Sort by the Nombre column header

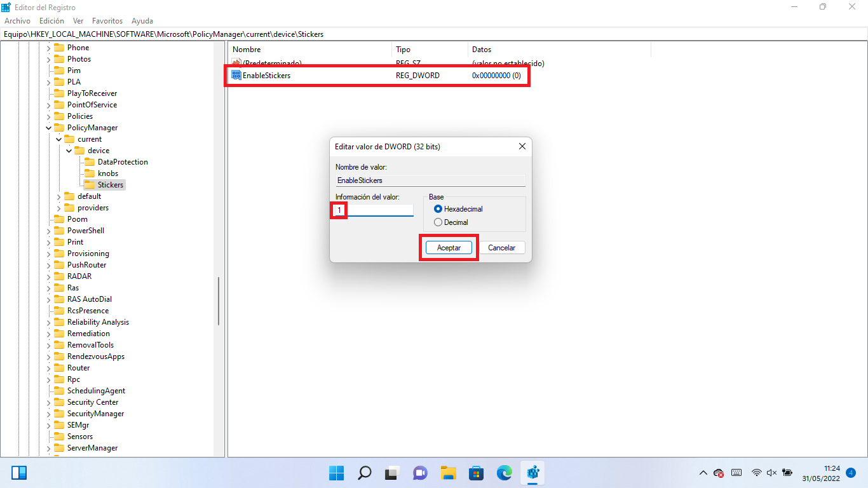pos(309,50)
